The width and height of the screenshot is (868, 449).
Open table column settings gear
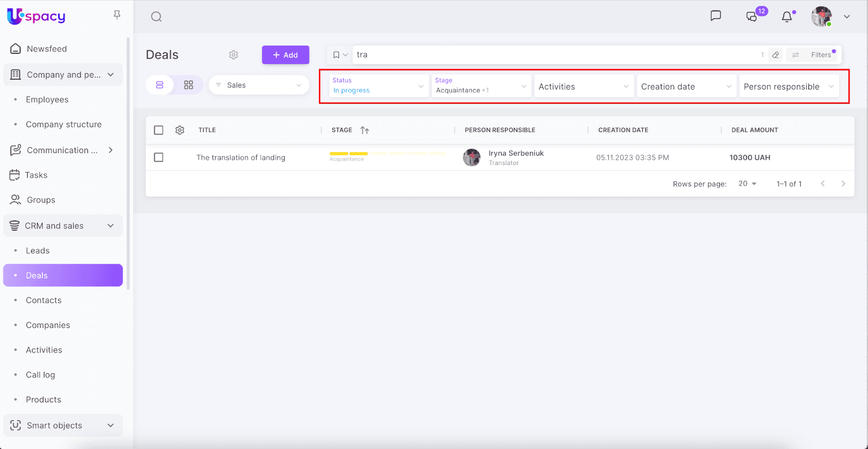180,130
